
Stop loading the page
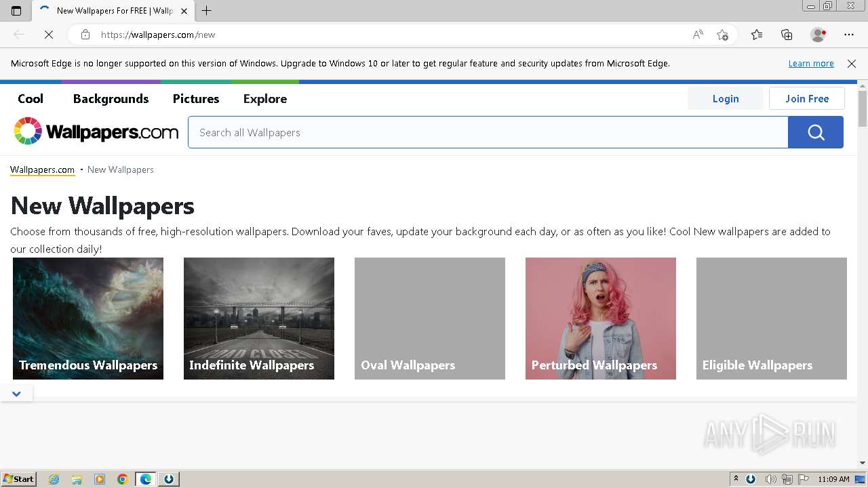click(x=49, y=35)
